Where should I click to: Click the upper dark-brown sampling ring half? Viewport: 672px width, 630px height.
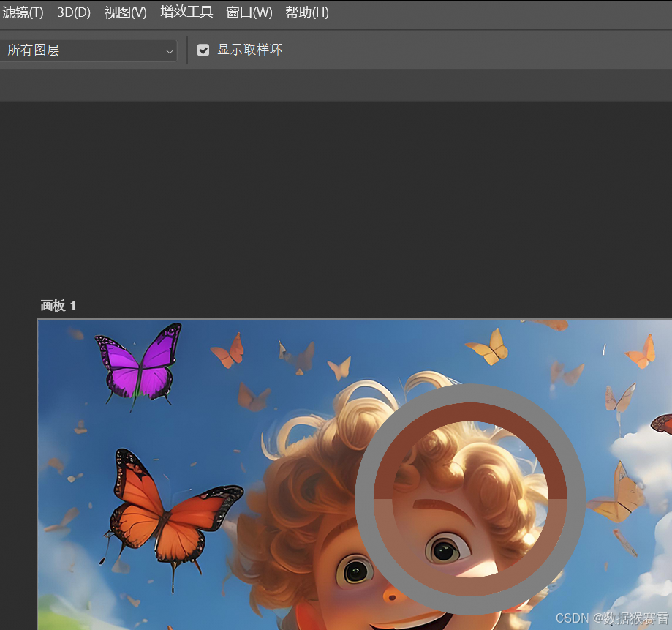tap(471, 412)
